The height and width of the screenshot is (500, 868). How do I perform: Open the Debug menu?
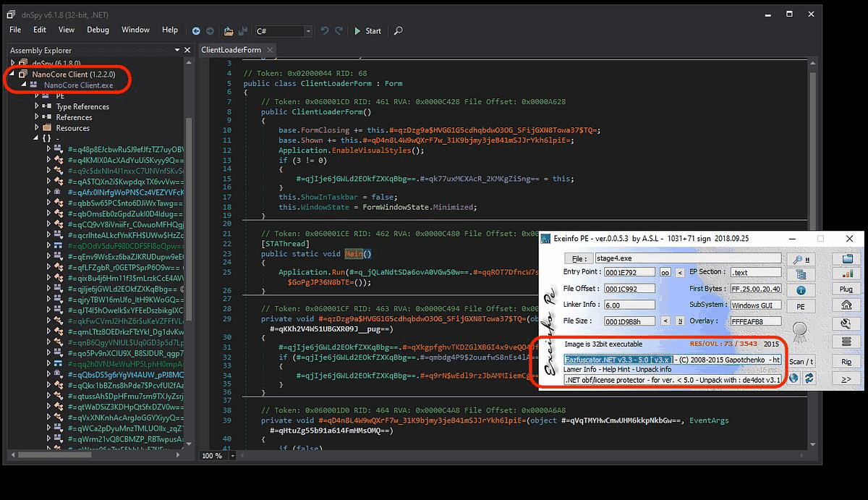(98, 30)
